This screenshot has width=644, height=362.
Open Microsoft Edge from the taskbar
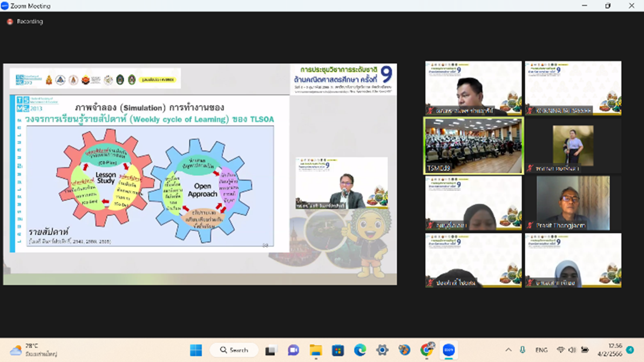click(x=360, y=350)
